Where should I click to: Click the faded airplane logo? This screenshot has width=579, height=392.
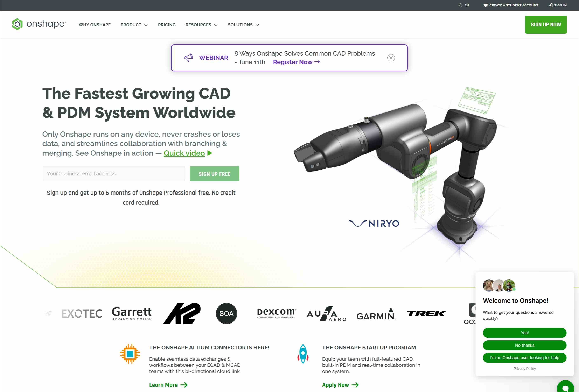(48, 313)
